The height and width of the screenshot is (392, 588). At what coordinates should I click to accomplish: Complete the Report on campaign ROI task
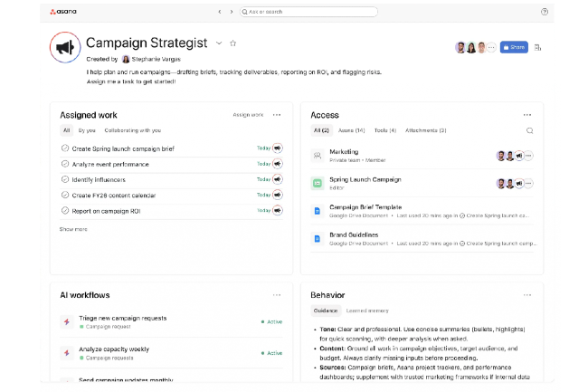(64, 210)
